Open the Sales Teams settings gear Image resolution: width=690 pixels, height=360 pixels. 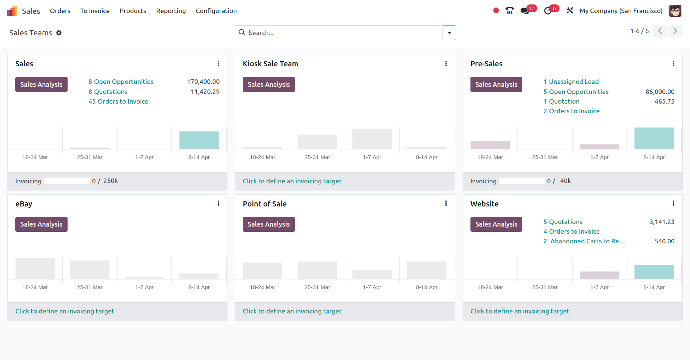coord(59,33)
